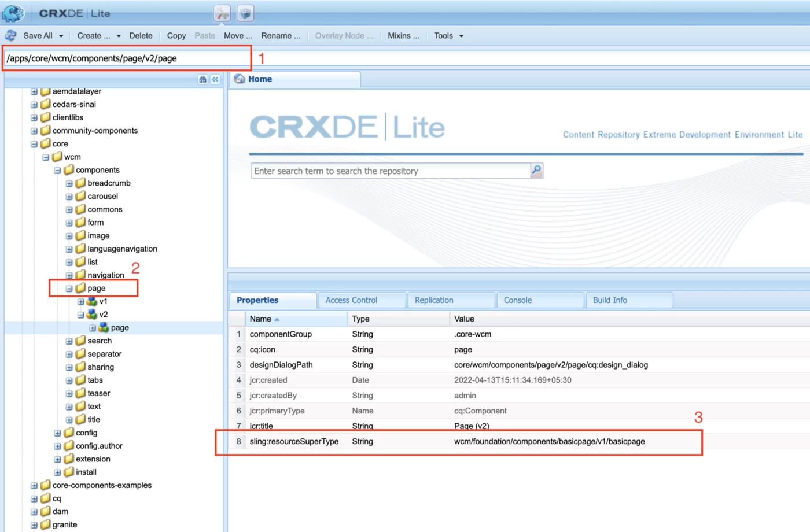Open the Create dropdown arrow
The height and width of the screenshot is (532, 810).
(119, 36)
